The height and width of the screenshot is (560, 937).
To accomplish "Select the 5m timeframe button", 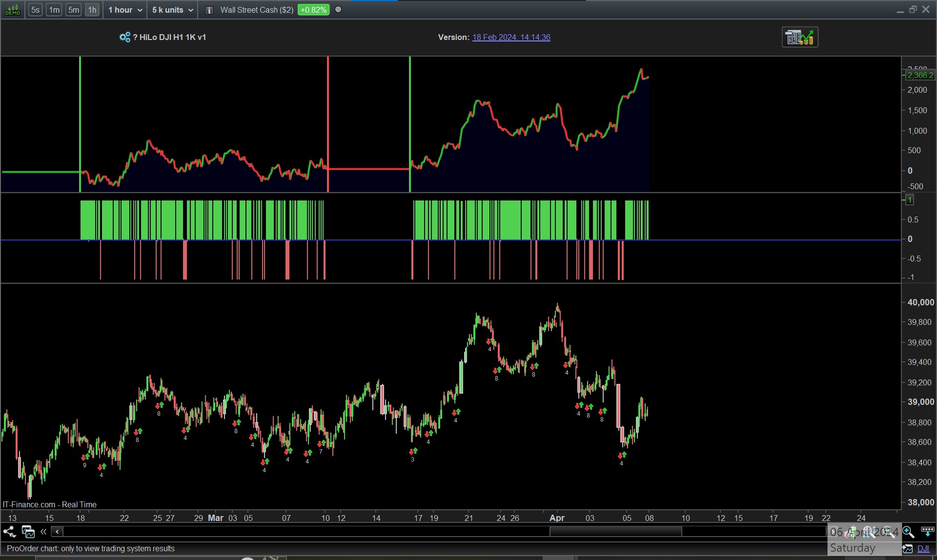I will (x=73, y=10).
